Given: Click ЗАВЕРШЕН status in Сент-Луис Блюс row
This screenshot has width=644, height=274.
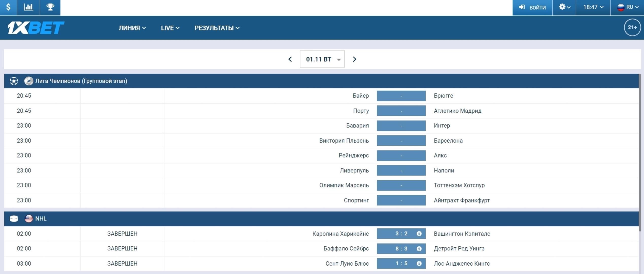Looking at the screenshot, I should coord(122,263).
